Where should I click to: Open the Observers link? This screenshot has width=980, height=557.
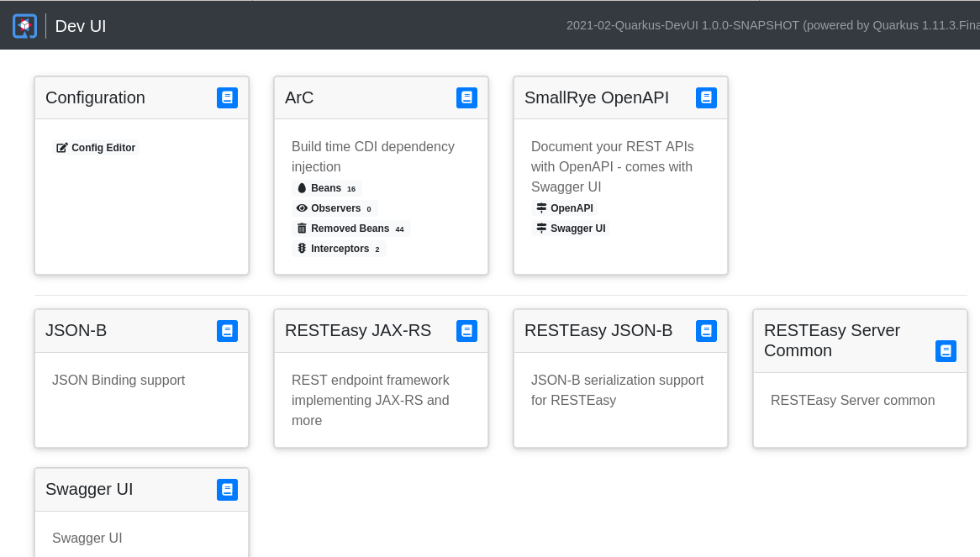click(335, 208)
